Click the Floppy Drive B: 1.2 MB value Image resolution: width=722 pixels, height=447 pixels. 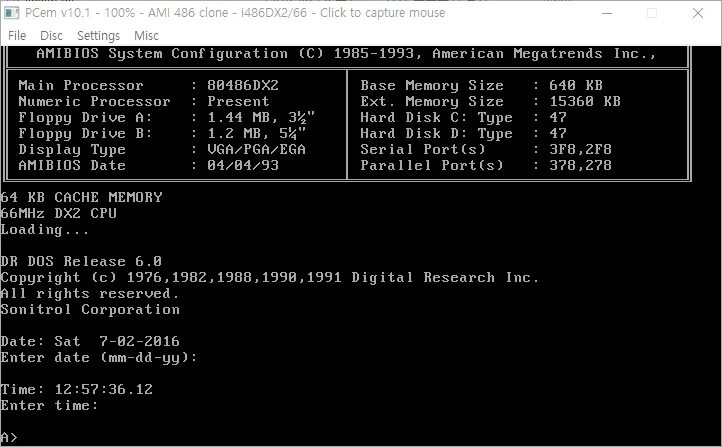coord(256,134)
